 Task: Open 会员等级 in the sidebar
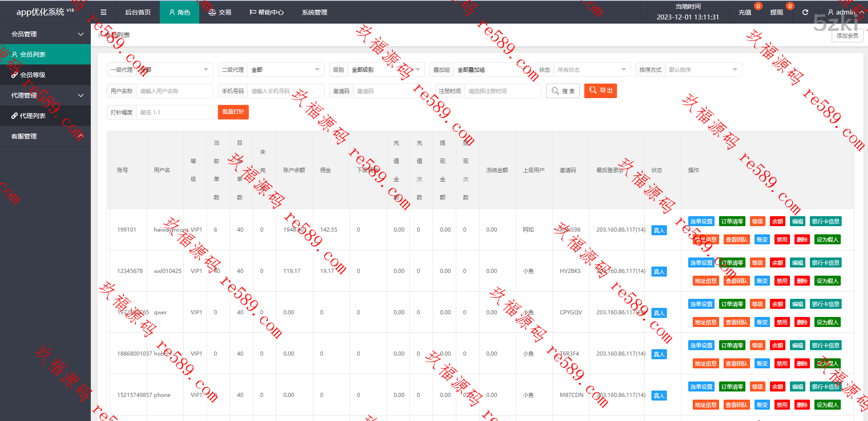tap(33, 75)
